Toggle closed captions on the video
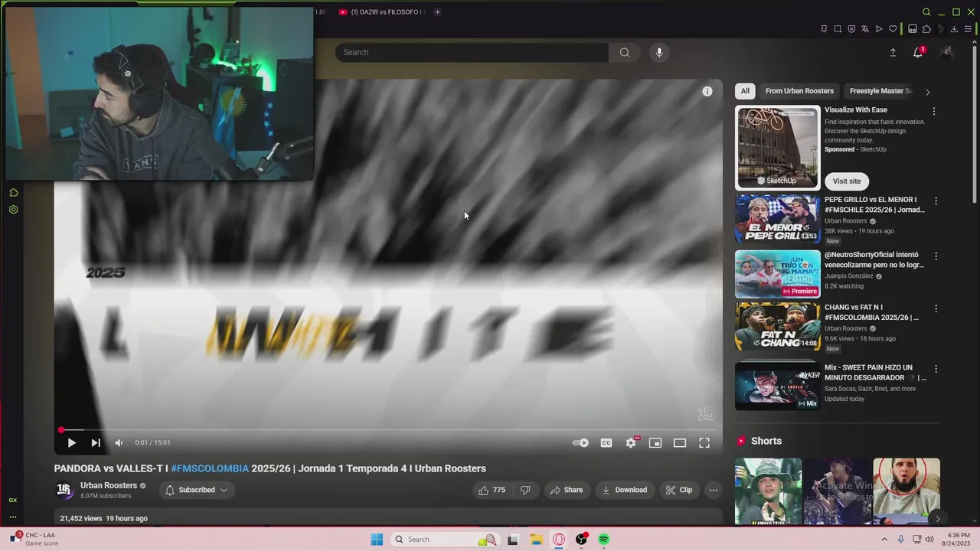 (x=606, y=442)
